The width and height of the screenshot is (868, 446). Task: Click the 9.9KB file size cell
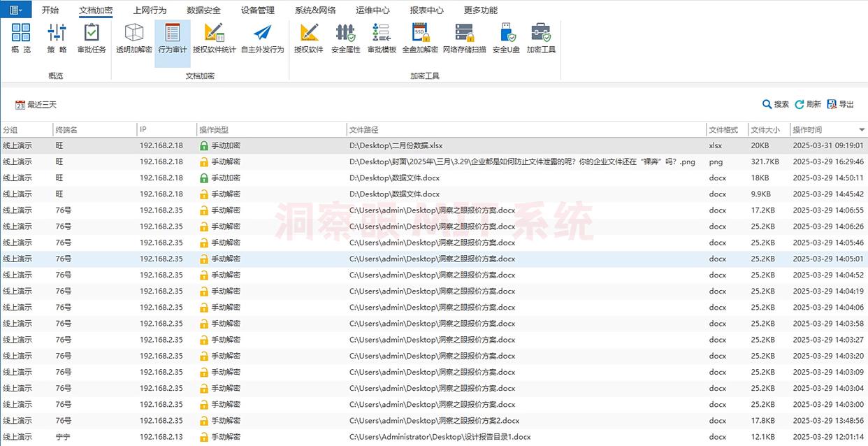[760, 194]
